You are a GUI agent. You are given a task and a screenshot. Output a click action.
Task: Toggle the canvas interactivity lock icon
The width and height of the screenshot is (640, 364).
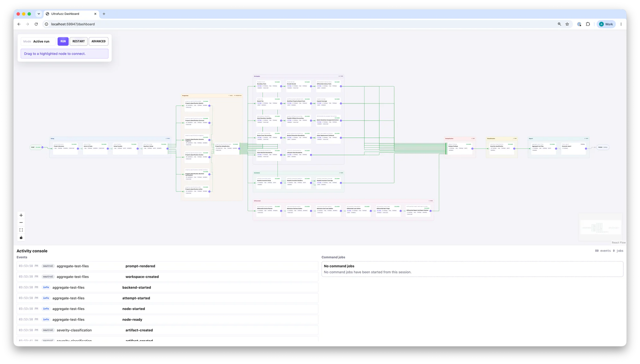click(x=21, y=237)
